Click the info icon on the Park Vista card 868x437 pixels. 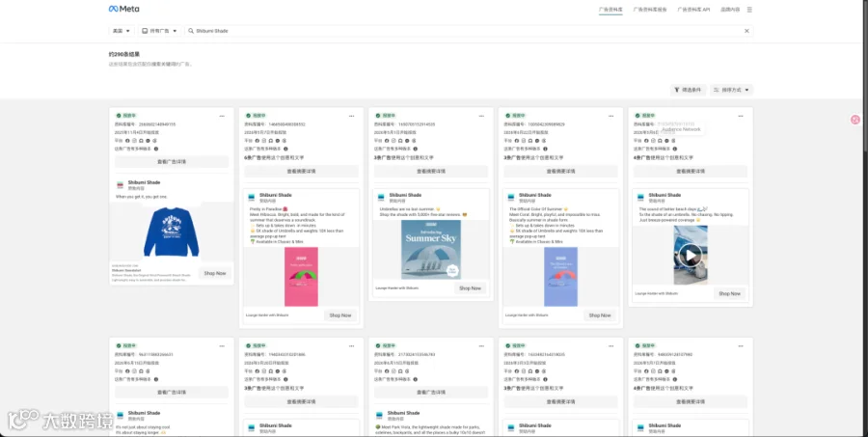415,379
